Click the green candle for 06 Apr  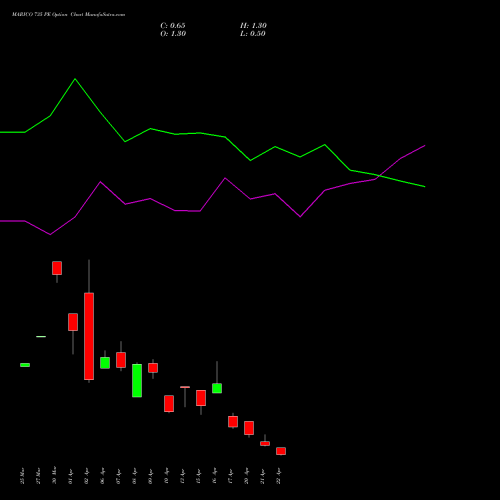105,363
